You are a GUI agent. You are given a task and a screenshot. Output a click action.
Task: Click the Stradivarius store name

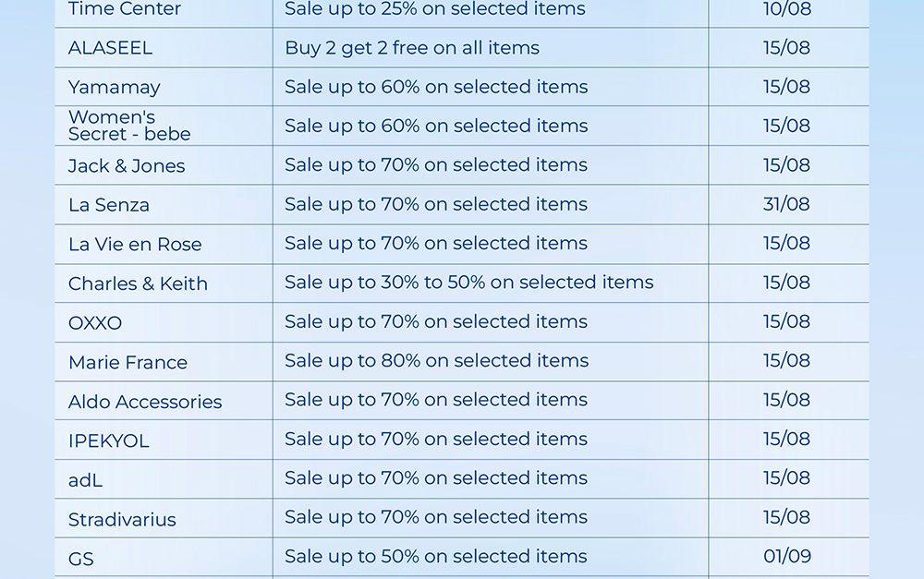(122, 520)
